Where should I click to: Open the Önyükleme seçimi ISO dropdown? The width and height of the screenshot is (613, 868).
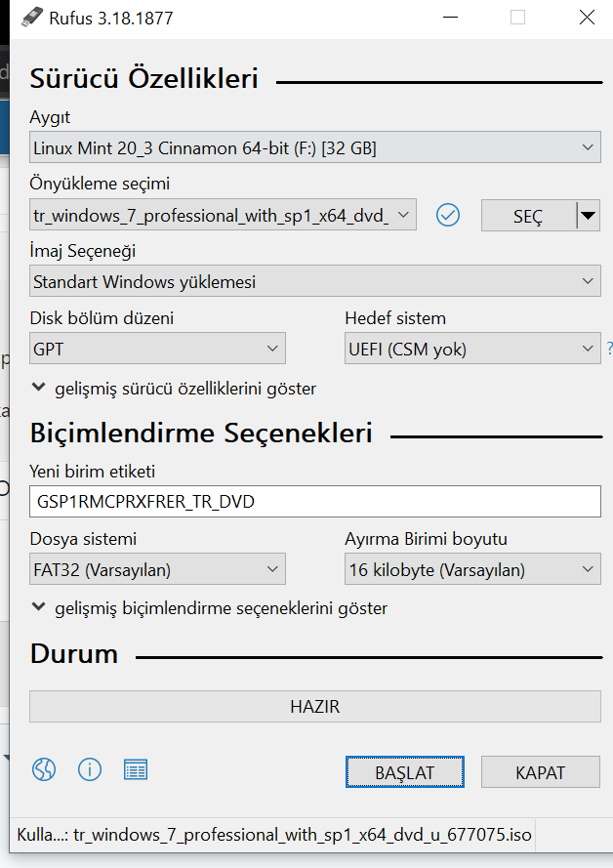[x=224, y=216]
